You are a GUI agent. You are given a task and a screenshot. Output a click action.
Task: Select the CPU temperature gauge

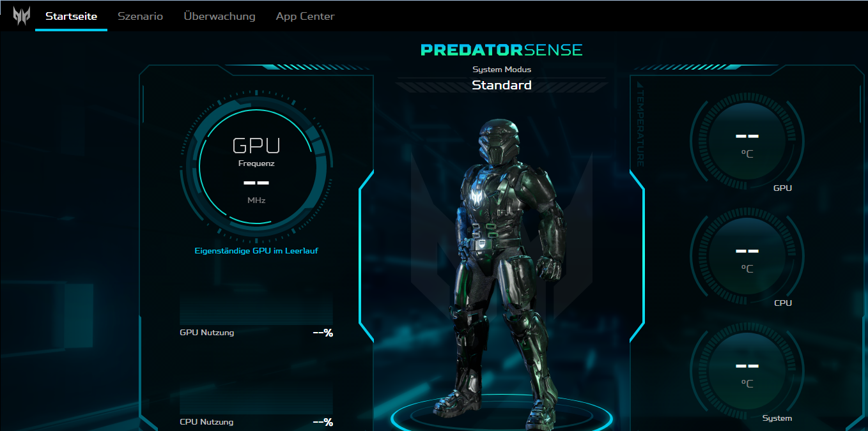tap(747, 255)
